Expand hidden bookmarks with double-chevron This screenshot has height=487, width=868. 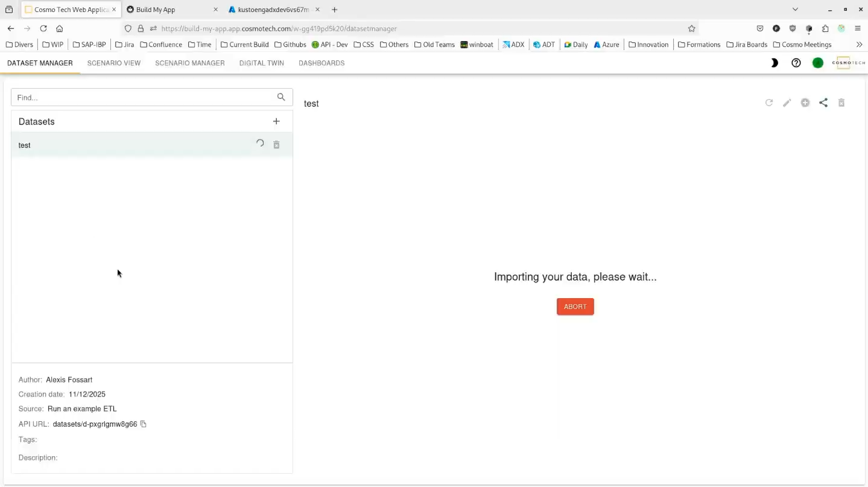859,44
